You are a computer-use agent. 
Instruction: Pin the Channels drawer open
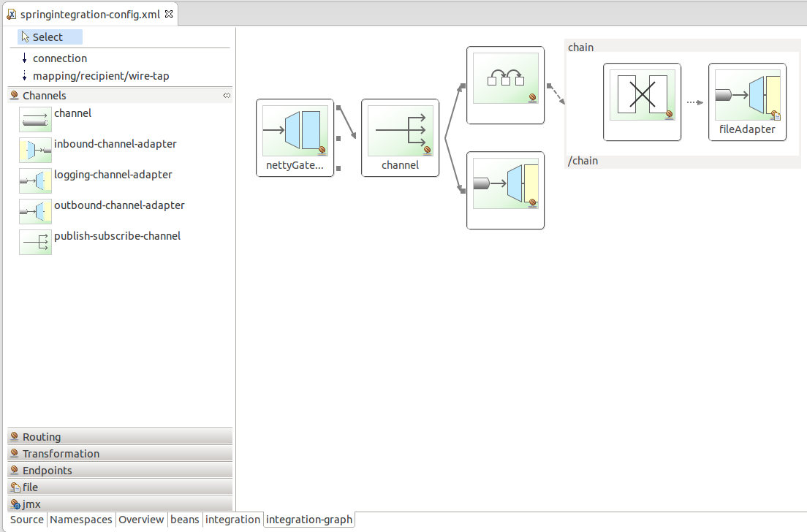click(x=227, y=96)
